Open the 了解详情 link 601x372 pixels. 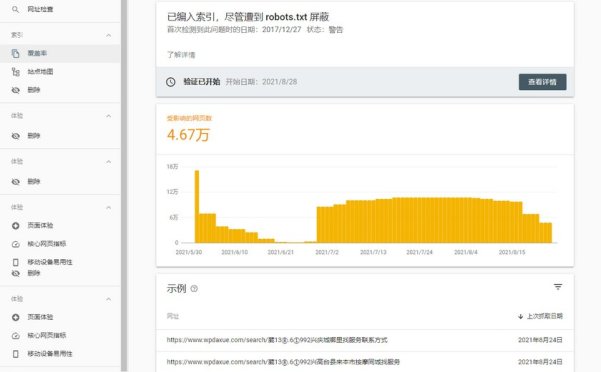click(x=181, y=55)
